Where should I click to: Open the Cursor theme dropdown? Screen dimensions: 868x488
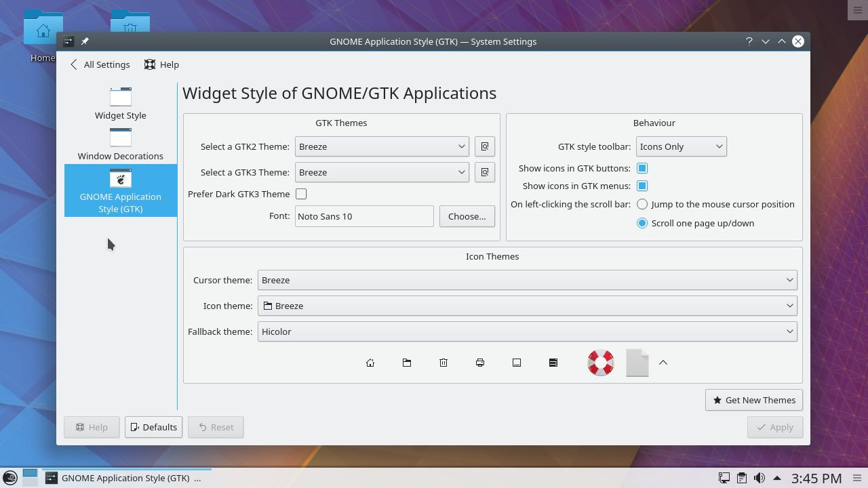point(527,280)
